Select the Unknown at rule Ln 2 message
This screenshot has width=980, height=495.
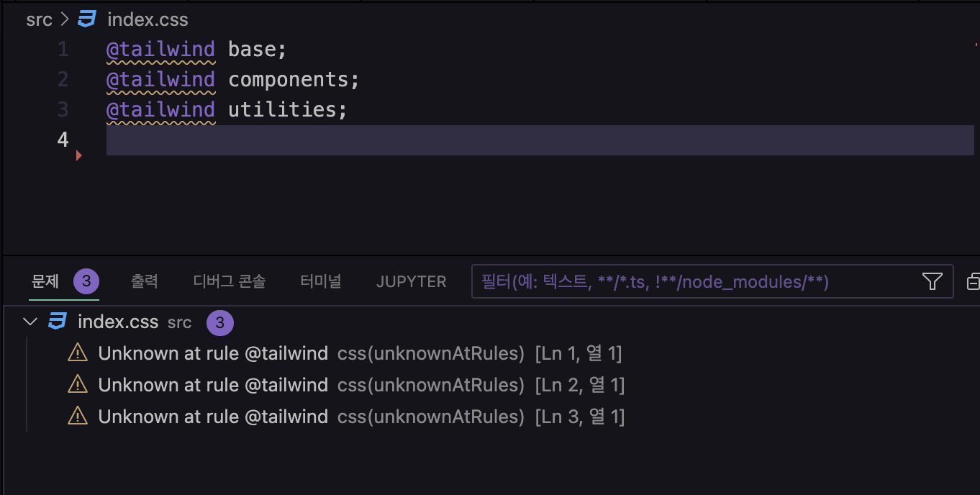click(x=213, y=385)
